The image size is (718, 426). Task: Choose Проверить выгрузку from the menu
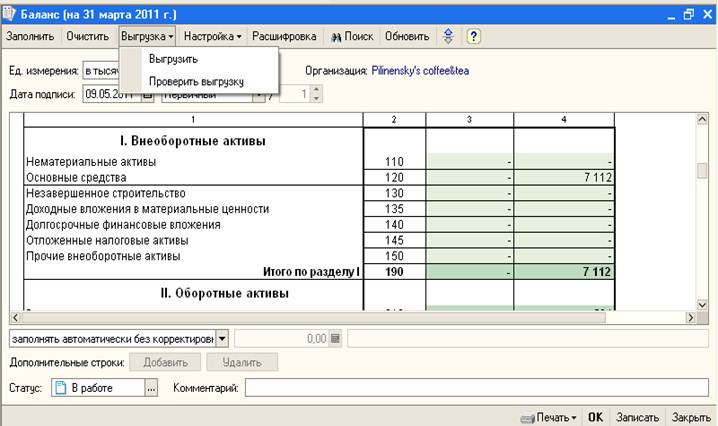tap(196, 82)
